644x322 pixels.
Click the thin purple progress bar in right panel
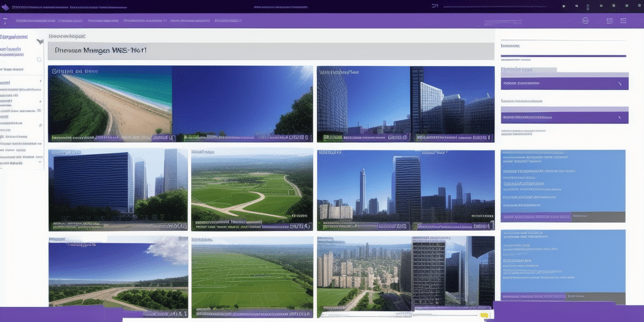(x=563, y=56)
